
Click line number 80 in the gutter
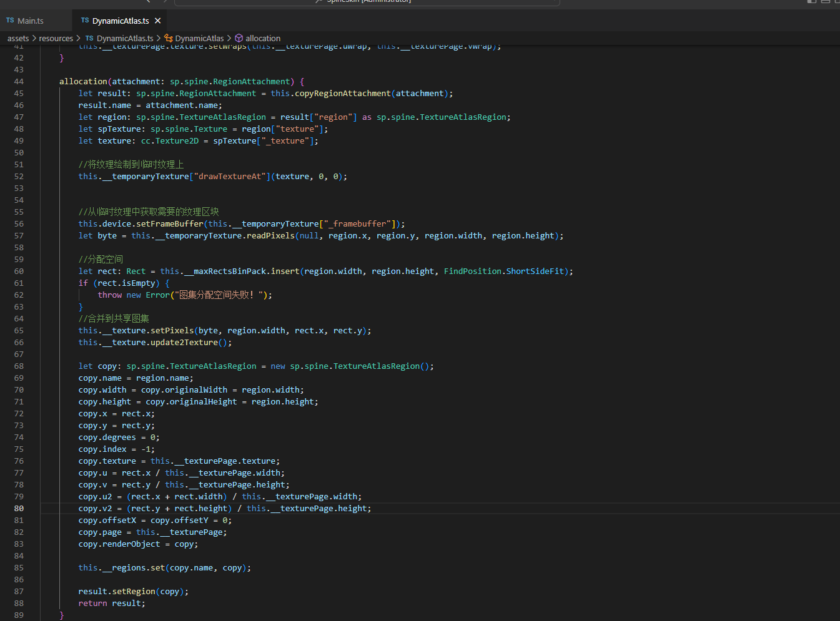point(19,509)
